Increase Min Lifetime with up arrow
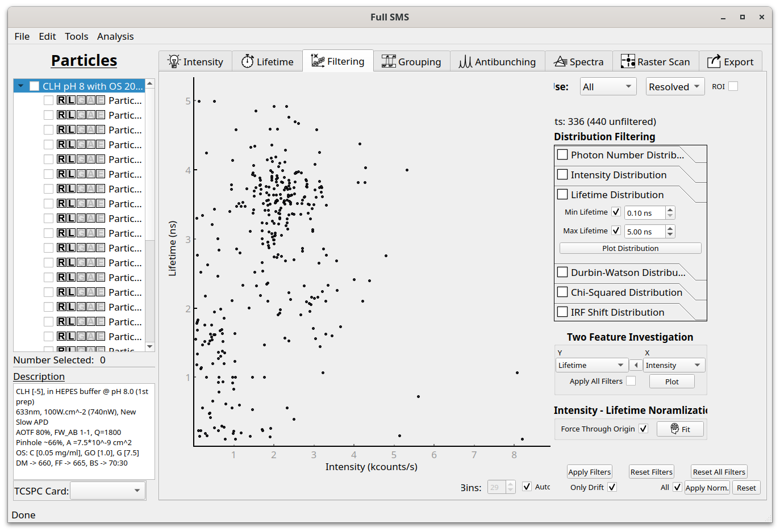Image resolution: width=780 pixels, height=532 pixels. (x=670, y=210)
